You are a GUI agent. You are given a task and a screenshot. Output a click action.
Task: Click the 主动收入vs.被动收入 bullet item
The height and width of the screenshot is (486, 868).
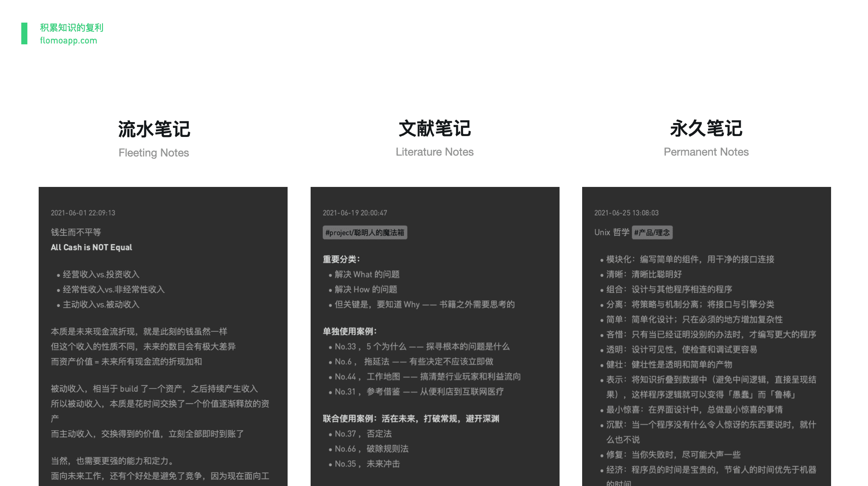[101, 304]
